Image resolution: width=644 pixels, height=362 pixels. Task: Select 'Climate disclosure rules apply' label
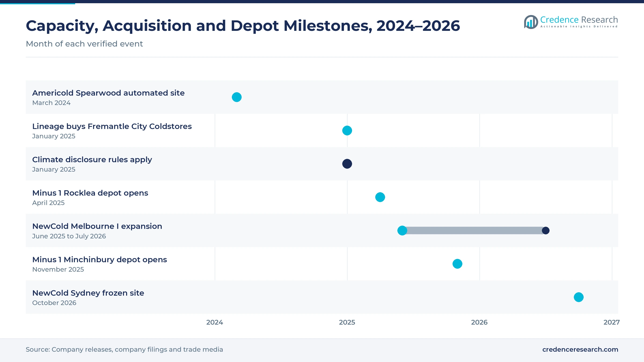point(92,160)
